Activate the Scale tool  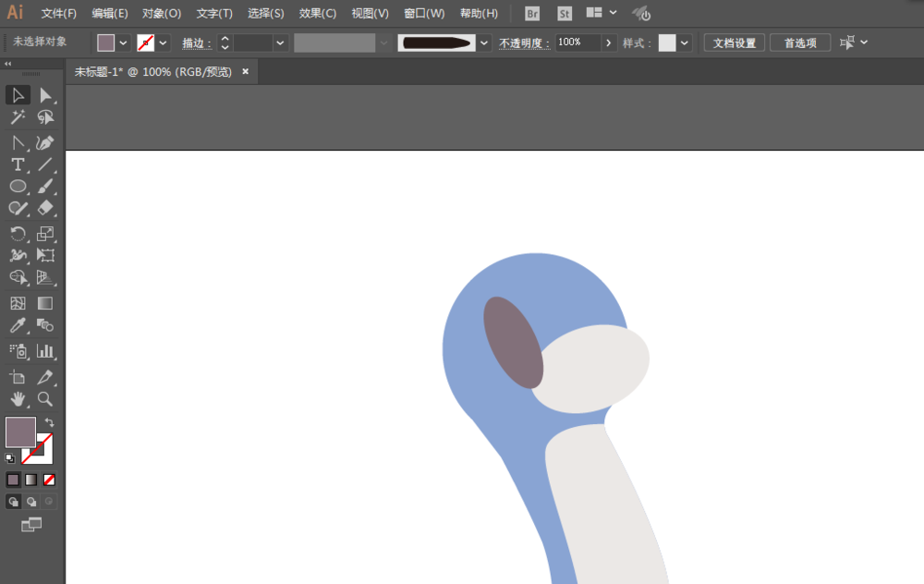(x=45, y=234)
